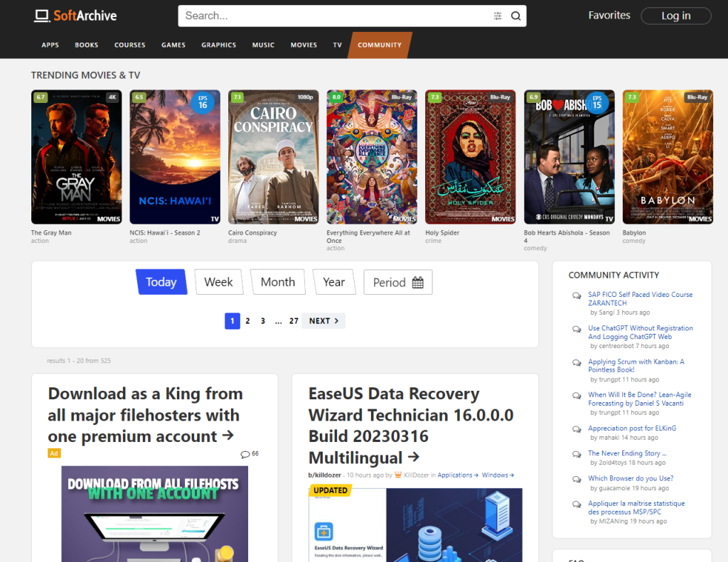728x562 pixels.
Task: Click the EPS 15 badge on Bob Hearts Abishola
Action: pyautogui.click(x=597, y=102)
